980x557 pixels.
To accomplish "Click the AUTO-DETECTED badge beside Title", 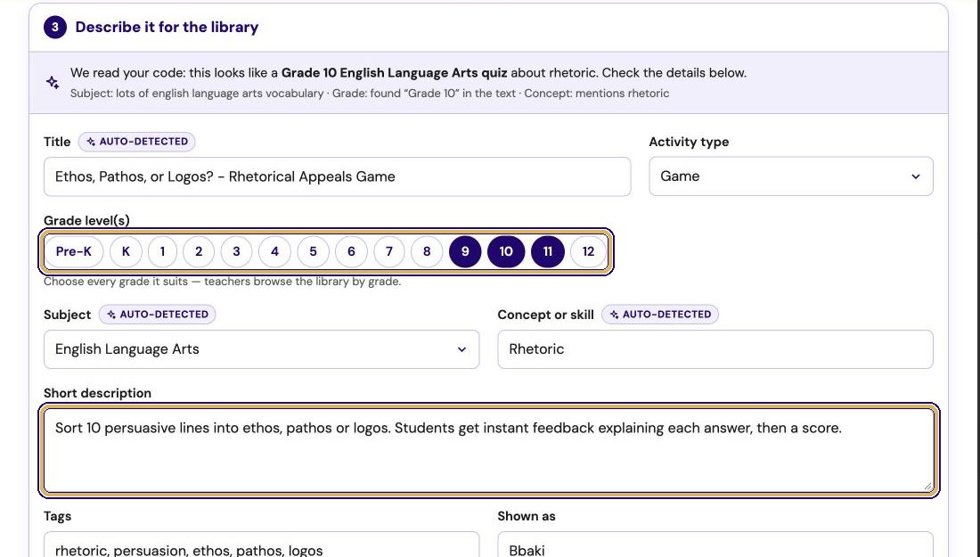I will point(137,142).
